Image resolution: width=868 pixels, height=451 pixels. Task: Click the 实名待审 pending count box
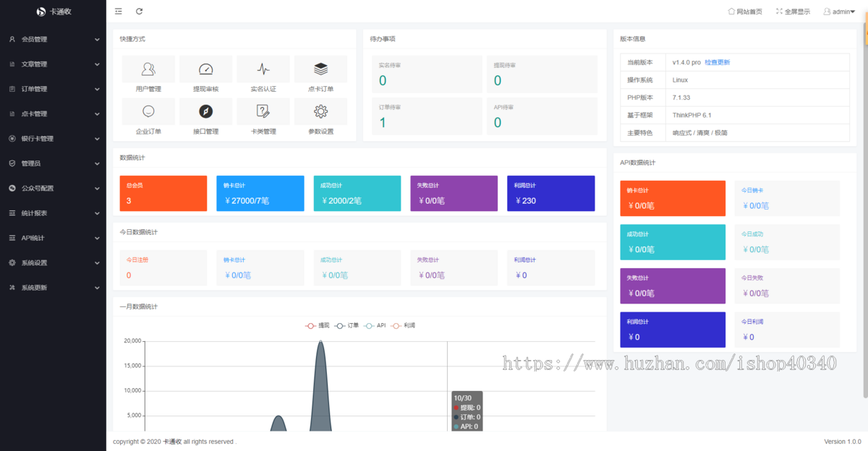click(x=427, y=74)
